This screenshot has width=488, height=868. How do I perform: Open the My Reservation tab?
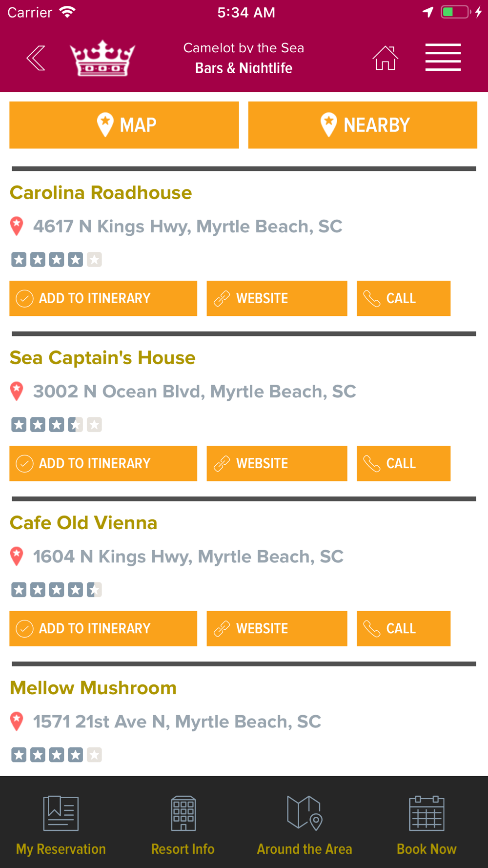click(61, 825)
